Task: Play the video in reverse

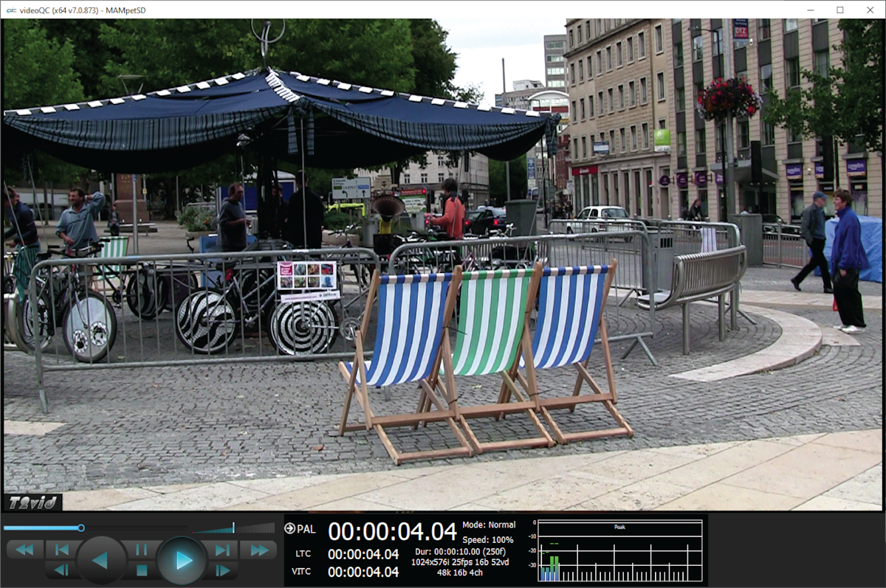Action: [101, 560]
